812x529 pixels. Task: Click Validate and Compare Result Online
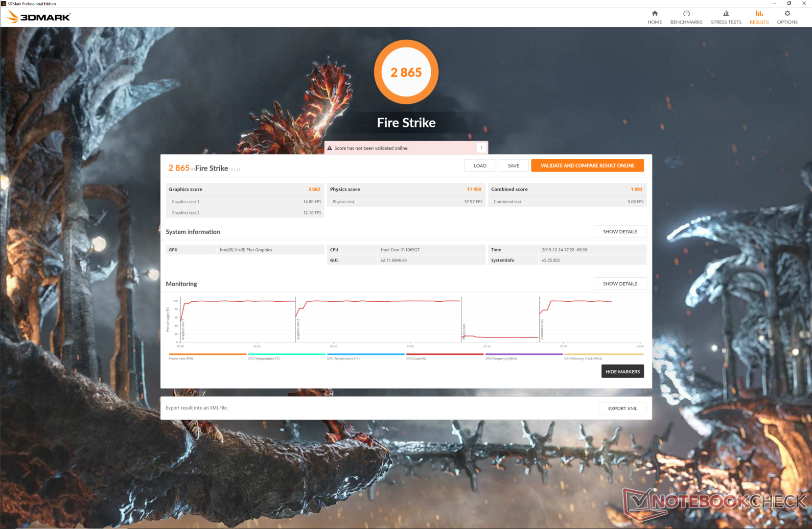[x=587, y=166]
